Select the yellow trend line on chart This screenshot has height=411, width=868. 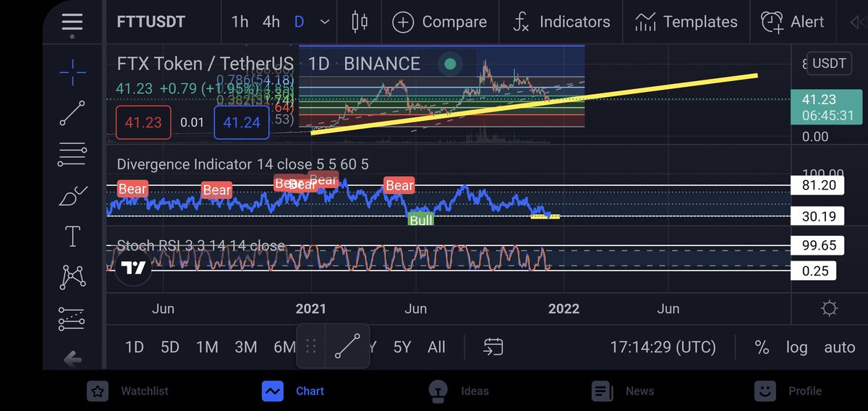(x=534, y=103)
